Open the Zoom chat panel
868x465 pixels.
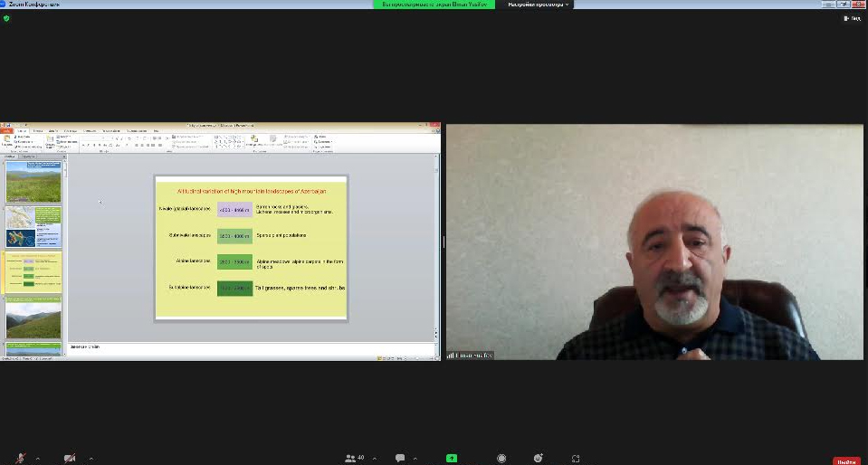point(400,458)
